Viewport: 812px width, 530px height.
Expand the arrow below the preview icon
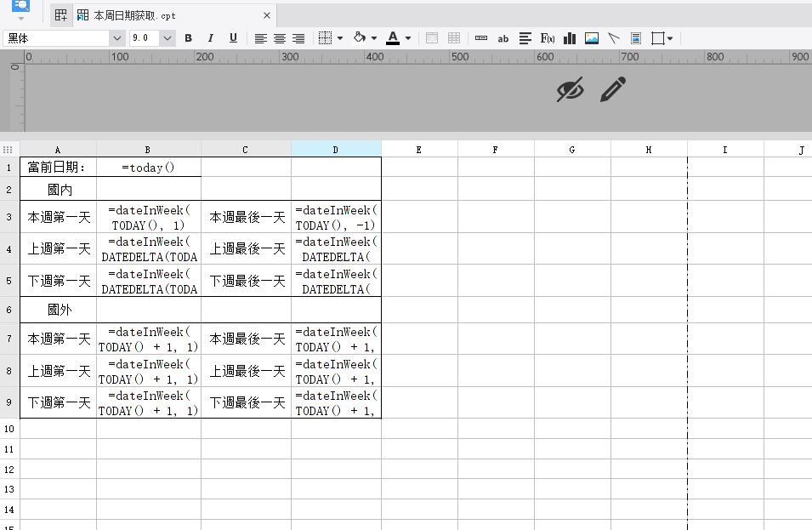coord(21,18)
